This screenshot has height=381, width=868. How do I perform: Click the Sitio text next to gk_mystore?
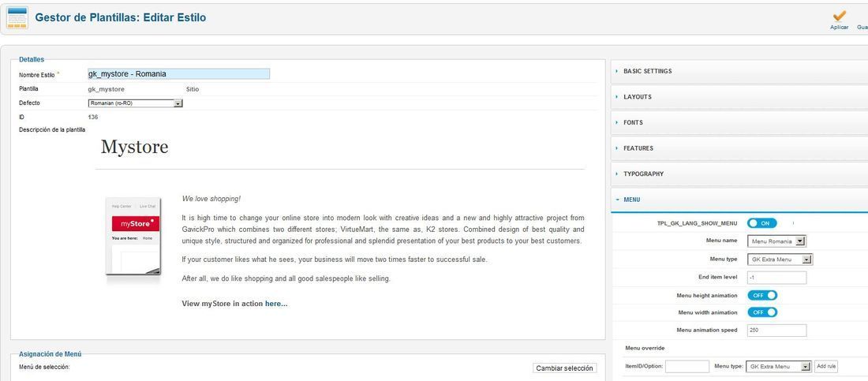(193, 89)
